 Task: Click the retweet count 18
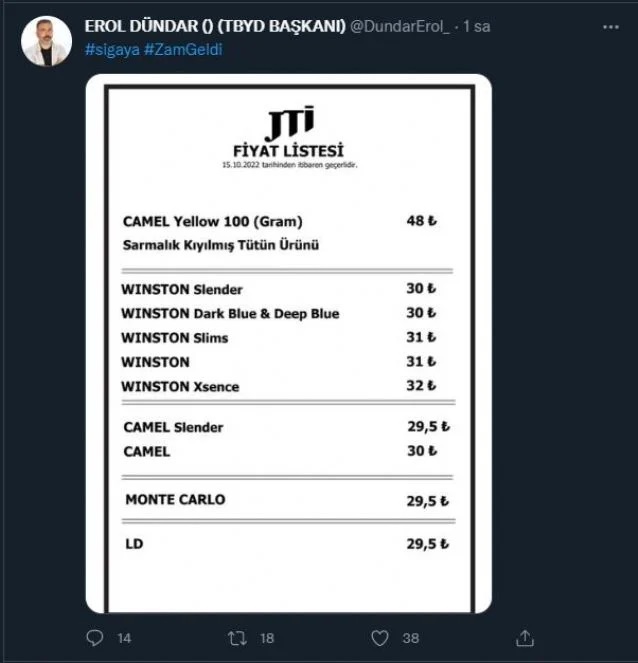267,638
